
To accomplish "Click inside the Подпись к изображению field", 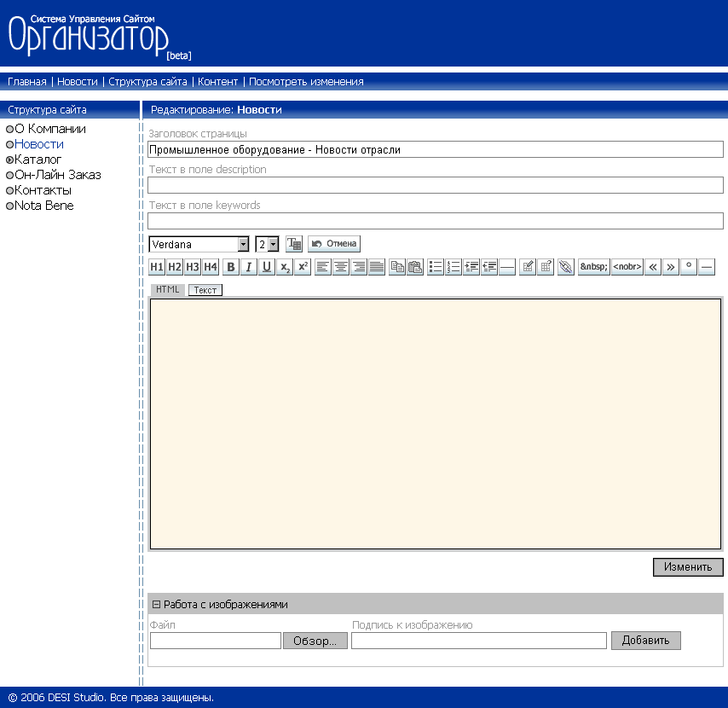I will [477, 641].
